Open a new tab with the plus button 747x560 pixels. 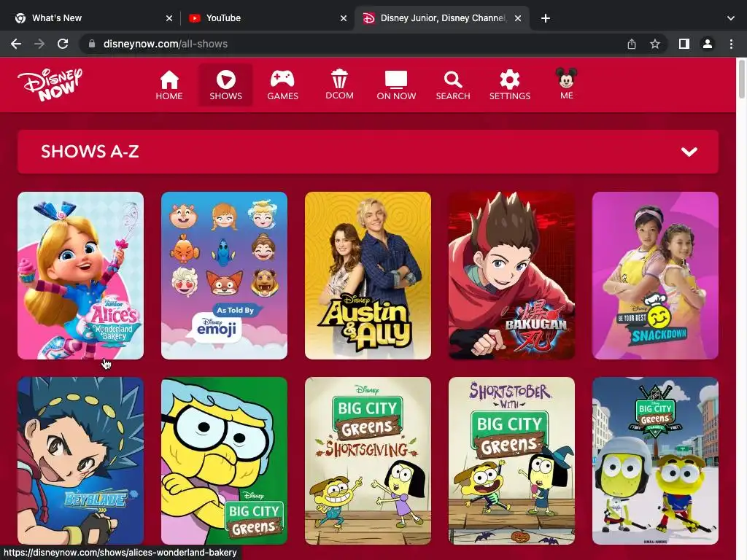coord(546,18)
